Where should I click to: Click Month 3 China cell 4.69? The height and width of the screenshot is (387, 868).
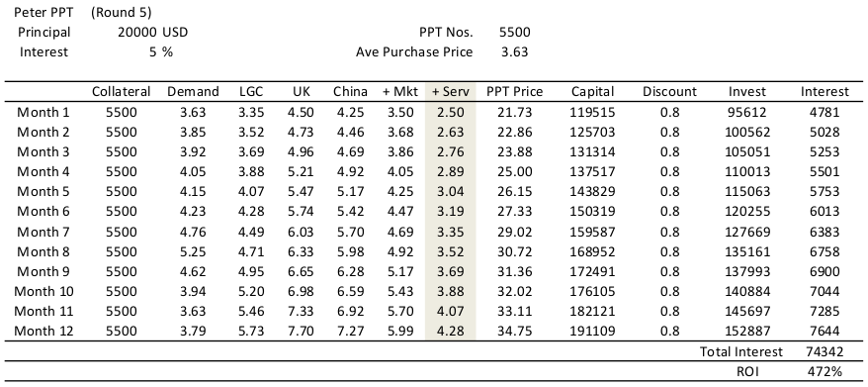(x=350, y=151)
